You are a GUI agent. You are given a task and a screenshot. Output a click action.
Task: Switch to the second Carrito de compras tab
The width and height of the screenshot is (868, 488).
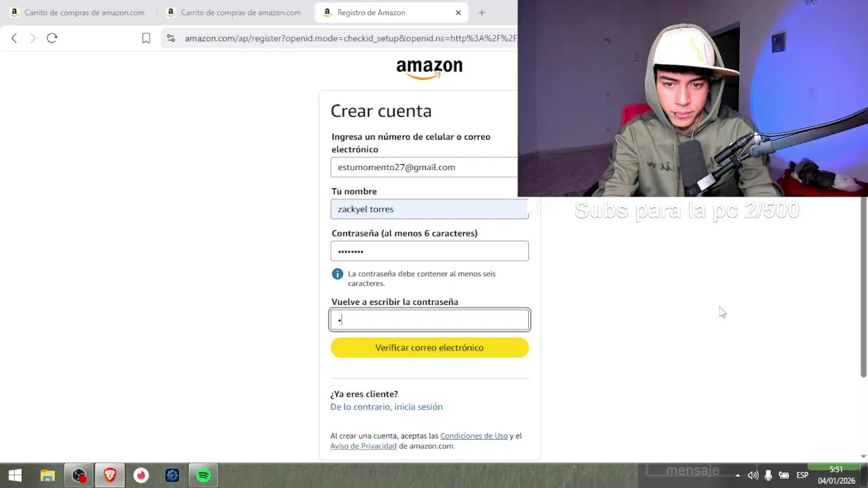[234, 12]
